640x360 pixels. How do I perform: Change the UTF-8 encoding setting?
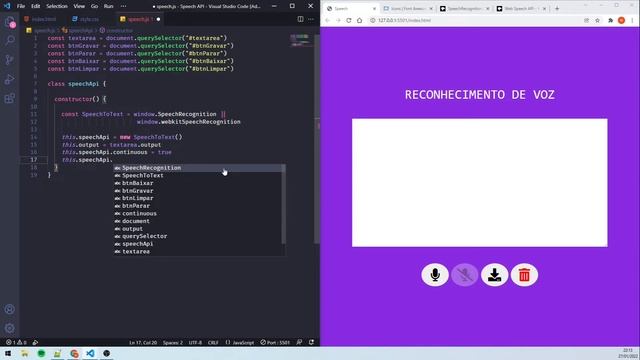point(195,342)
